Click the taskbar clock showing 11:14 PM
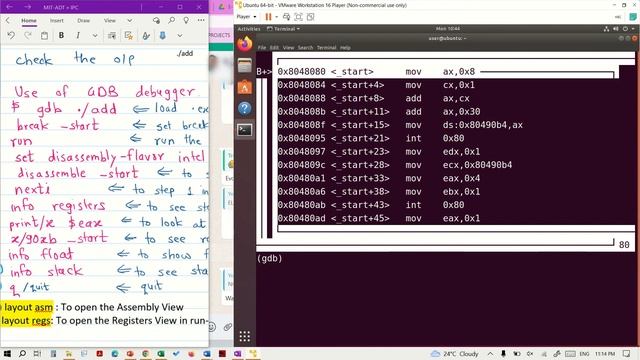The height and width of the screenshot is (360, 640). click(x=605, y=353)
